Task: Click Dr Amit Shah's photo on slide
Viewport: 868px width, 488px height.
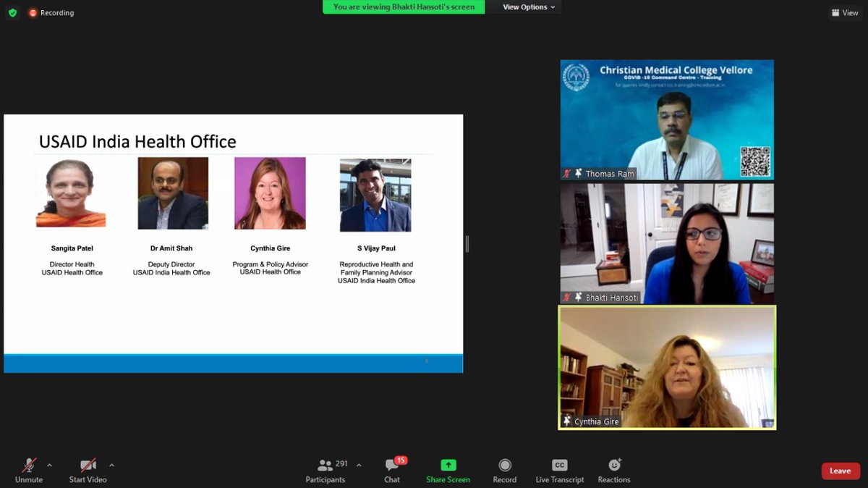Action: coord(173,193)
